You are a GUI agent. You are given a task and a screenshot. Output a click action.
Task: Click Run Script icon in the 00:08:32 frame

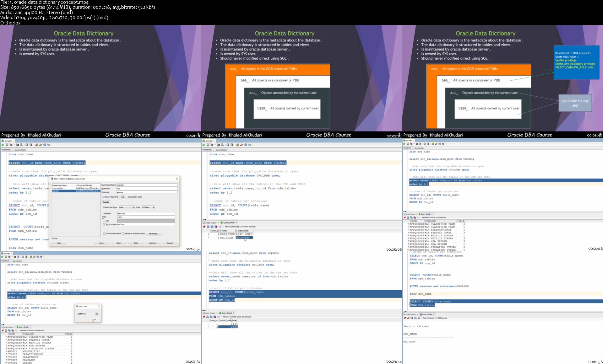tap(6, 257)
